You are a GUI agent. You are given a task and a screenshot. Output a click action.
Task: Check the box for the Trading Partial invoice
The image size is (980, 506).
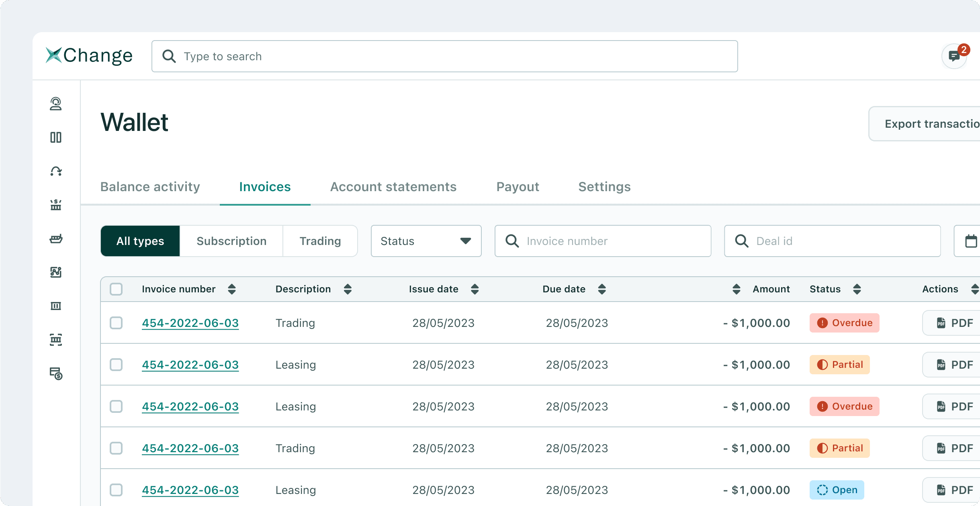(x=116, y=448)
